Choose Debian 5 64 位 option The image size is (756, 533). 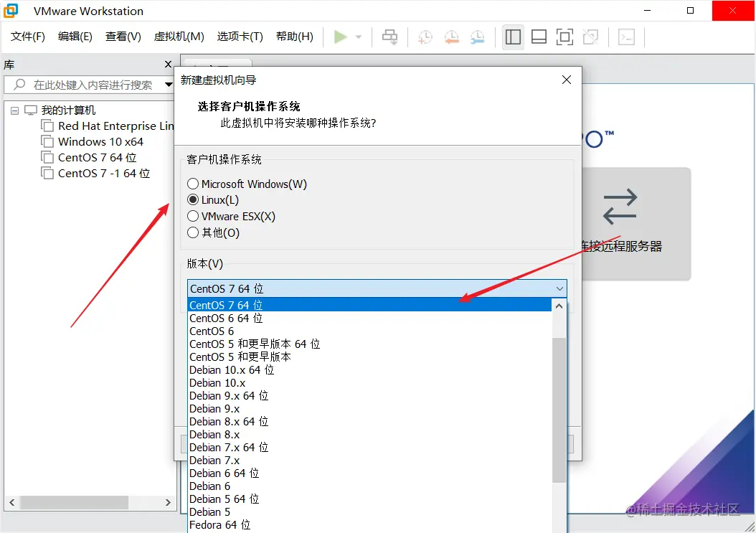click(369, 499)
